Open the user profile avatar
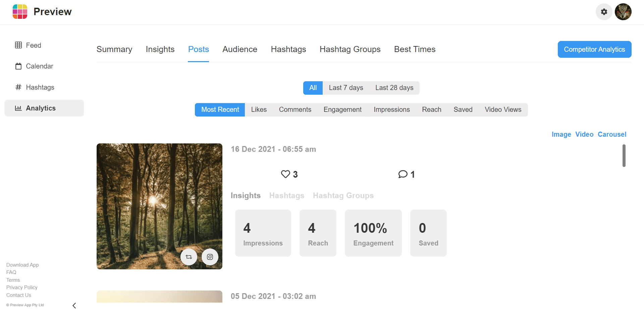 [623, 12]
